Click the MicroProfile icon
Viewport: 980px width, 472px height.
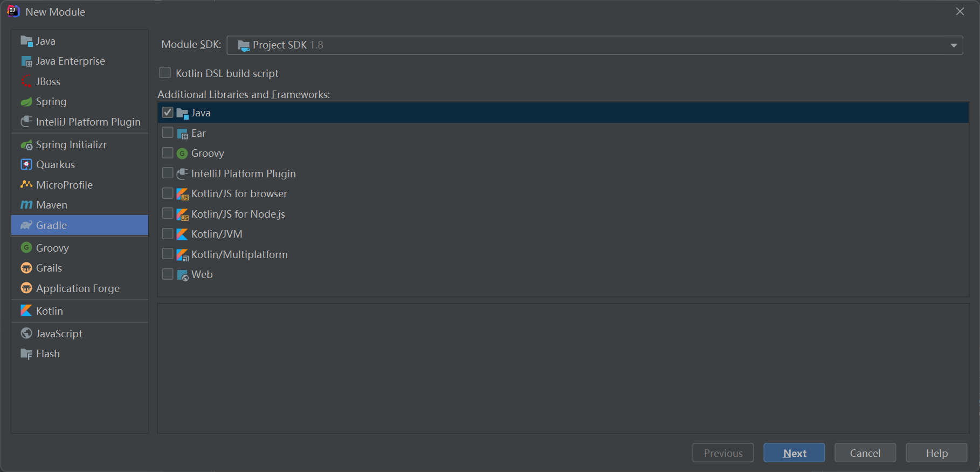point(26,185)
